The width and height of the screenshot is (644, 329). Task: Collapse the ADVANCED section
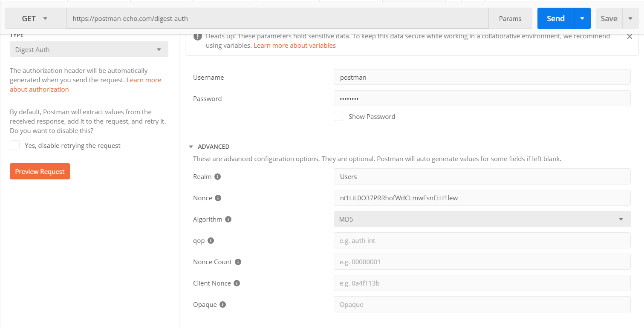point(191,146)
